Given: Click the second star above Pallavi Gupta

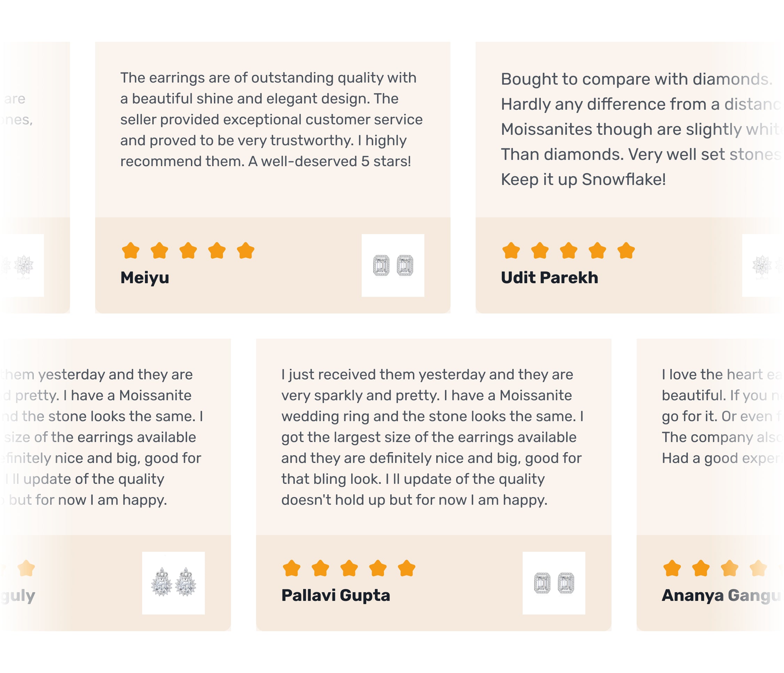Looking at the screenshot, I should tap(321, 568).
